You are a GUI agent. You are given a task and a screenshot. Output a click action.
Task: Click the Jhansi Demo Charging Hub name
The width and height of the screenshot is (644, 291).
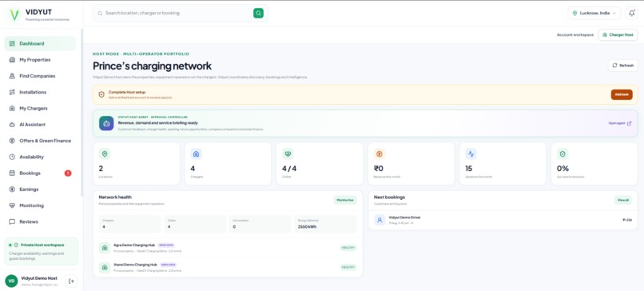[x=135, y=265]
